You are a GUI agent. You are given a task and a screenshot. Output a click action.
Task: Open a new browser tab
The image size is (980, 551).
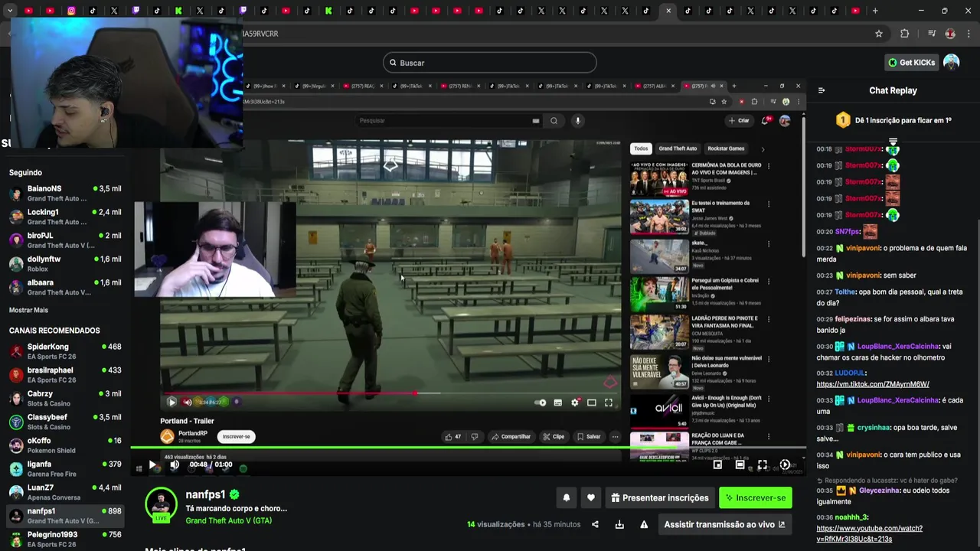[875, 11]
